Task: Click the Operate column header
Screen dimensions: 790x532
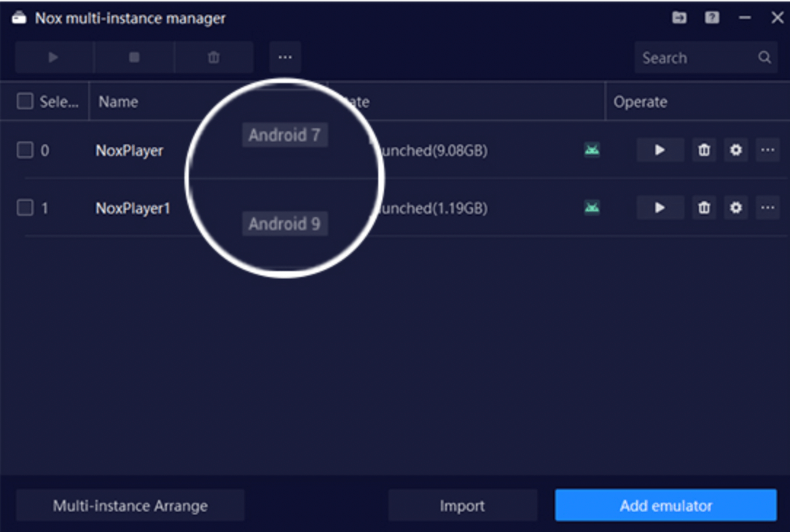Action: (x=640, y=102)
